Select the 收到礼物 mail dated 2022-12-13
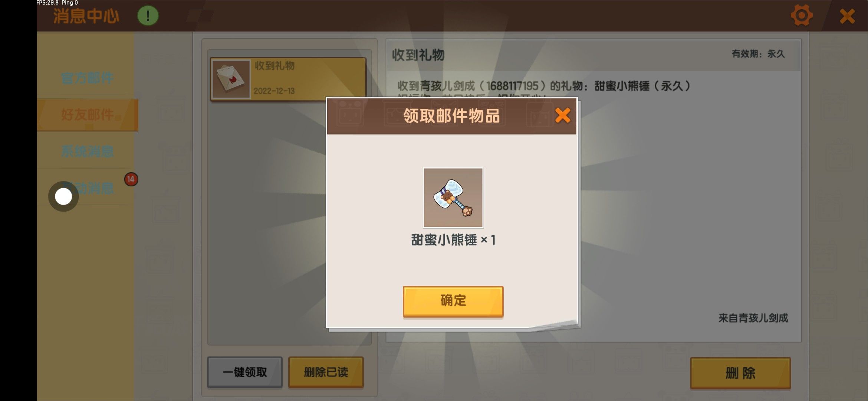868x401 pixels. [x=288, y=79]
